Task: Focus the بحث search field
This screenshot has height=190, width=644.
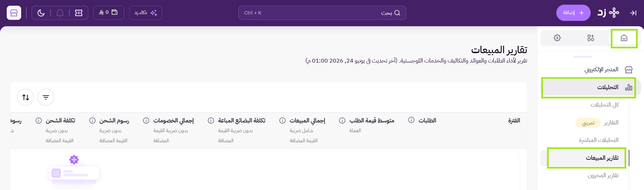Action: click(322, 13)
